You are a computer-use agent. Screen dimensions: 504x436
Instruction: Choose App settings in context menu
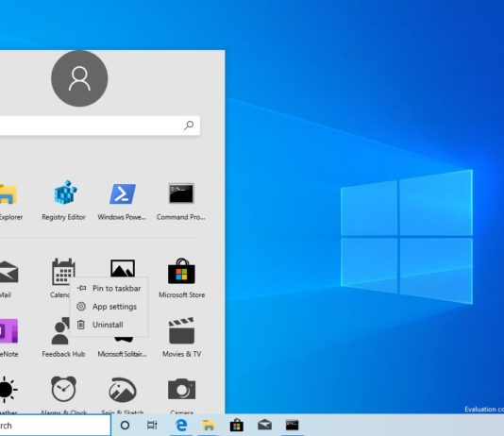coord(109,307)
